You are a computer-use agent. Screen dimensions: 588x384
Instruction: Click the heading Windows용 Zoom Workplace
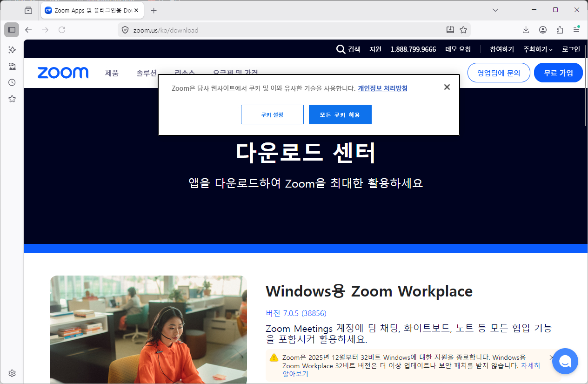[369, 291]
